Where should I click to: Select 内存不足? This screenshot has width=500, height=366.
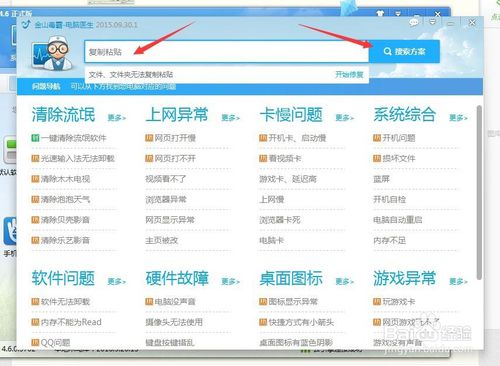click(390, 240)
